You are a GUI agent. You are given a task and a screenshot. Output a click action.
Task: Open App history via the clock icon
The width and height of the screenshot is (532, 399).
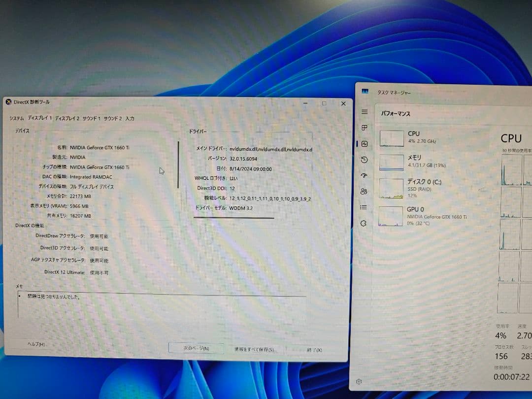[x=364, y=158]
